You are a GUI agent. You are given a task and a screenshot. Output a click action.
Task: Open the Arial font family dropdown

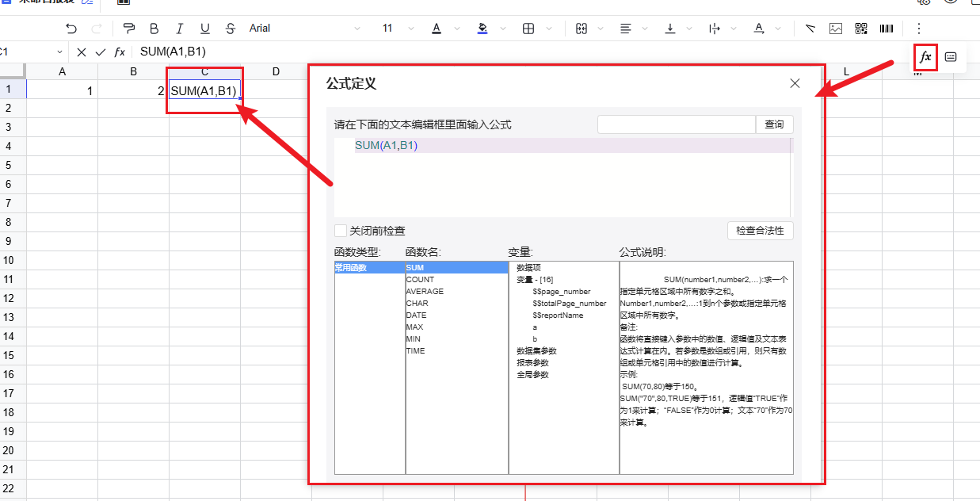pyautogui.click(x=305, y=29)
